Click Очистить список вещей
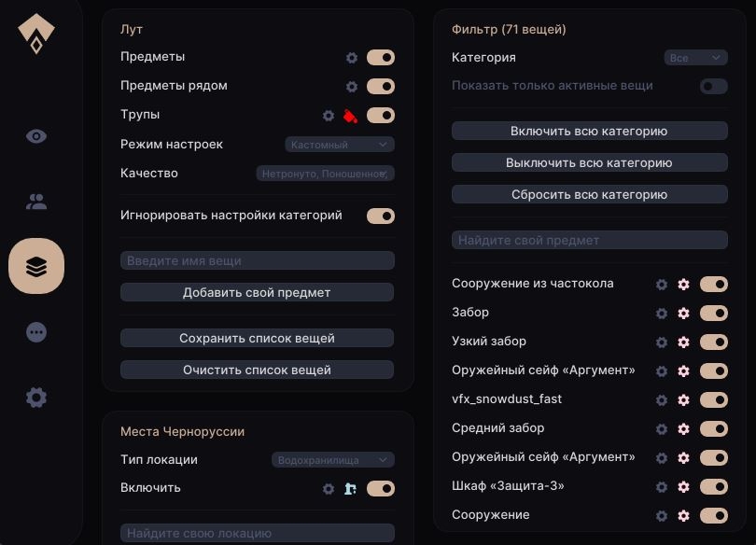This screenshot has height=545, width=756. [x=258, y=370]
